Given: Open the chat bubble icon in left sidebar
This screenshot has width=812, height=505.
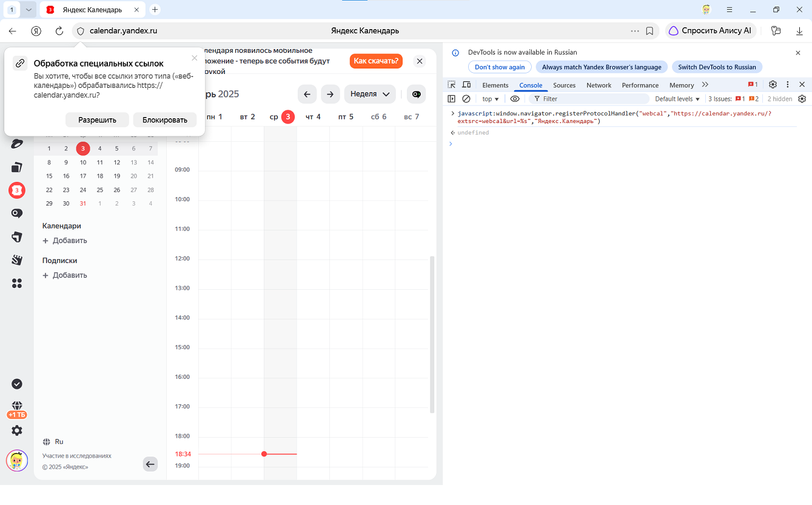Looking at the screenshot, I should (17, 213).
